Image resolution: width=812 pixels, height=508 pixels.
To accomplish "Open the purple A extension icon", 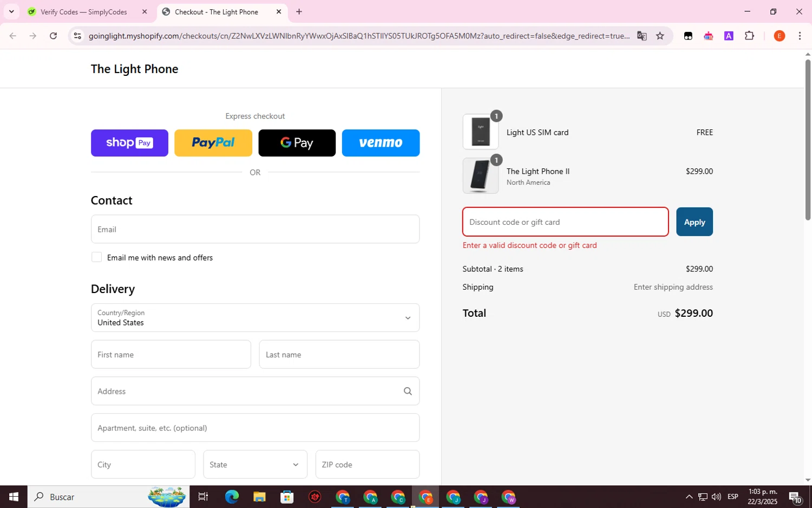I will 729,36.
